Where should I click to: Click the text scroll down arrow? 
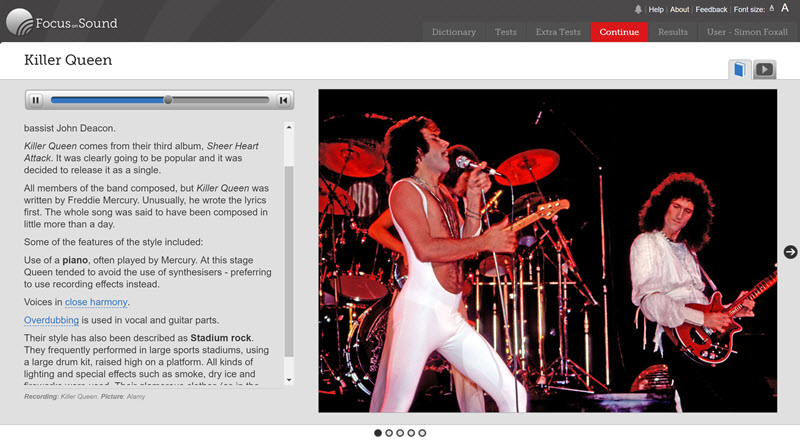click(289, 380)
